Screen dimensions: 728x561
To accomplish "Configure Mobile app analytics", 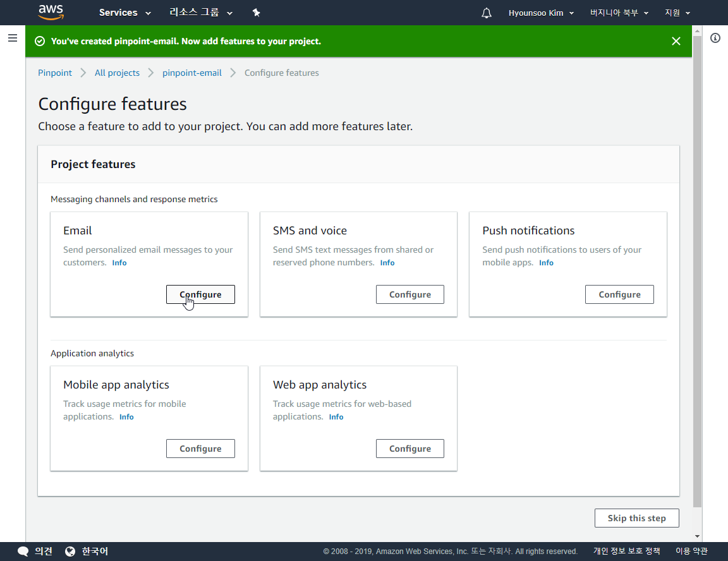I will click(200, 449).
